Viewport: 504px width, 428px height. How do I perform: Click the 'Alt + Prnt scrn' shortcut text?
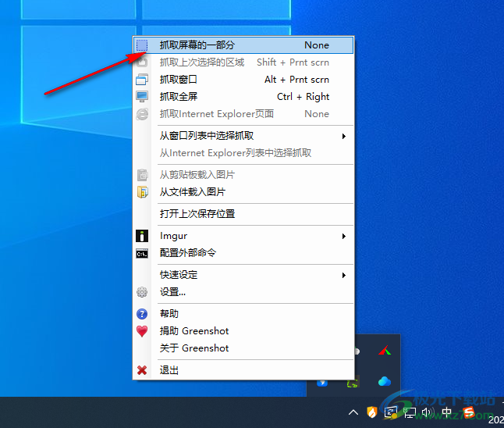[296, 80]
